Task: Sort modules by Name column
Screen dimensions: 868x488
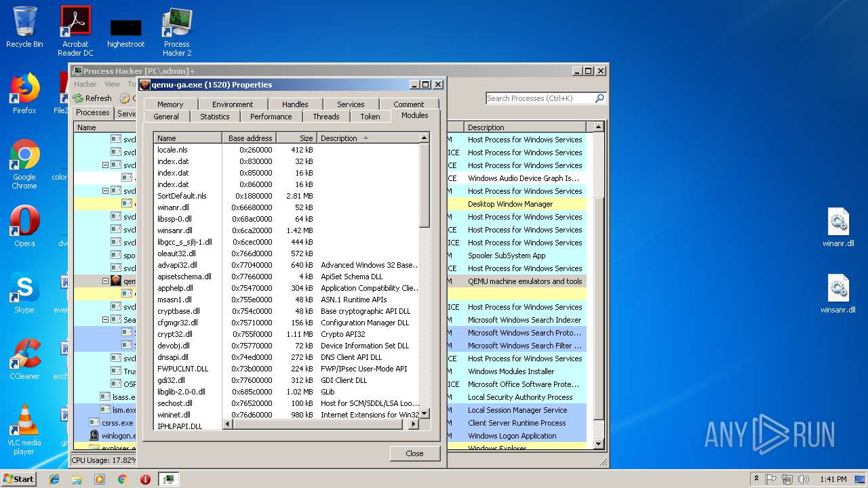Action: click(188, 138)
